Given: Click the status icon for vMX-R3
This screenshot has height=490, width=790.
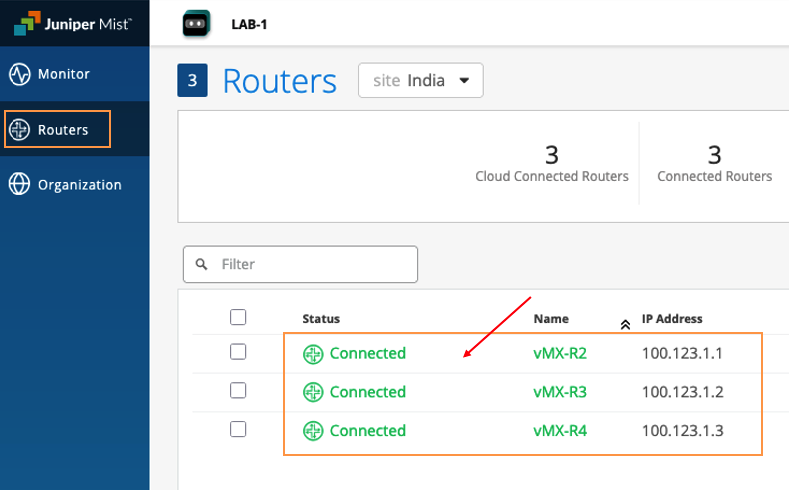Looking at the screenshot, I should [x=313, y=392].
